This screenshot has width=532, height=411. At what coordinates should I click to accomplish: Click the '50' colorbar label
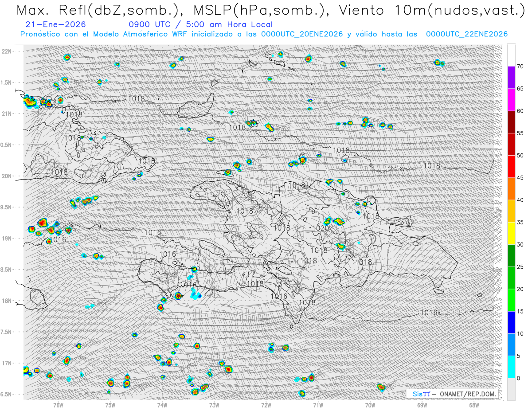520,156
